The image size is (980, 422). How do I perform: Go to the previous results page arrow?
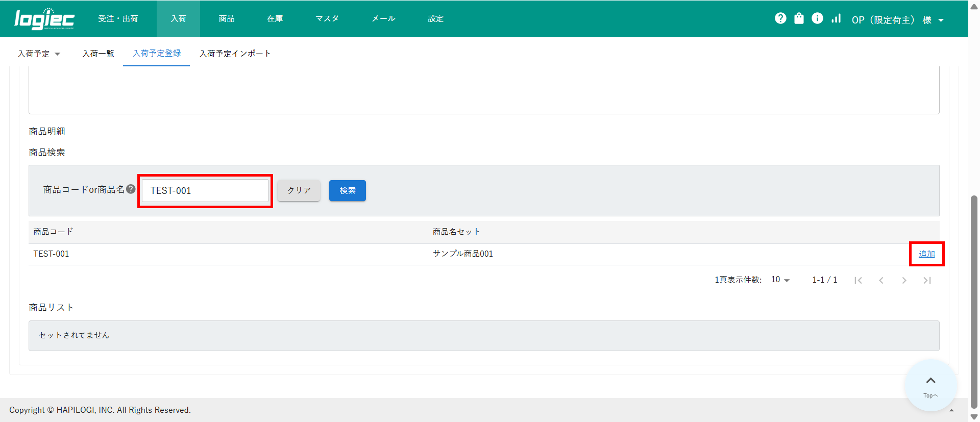(x=881, y=280)
